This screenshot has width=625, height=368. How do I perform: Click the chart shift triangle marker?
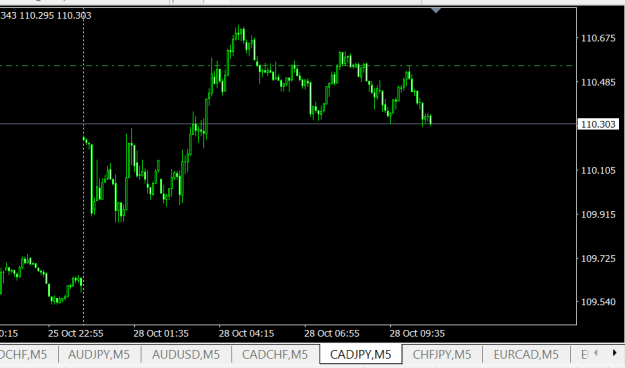point(436,10)
